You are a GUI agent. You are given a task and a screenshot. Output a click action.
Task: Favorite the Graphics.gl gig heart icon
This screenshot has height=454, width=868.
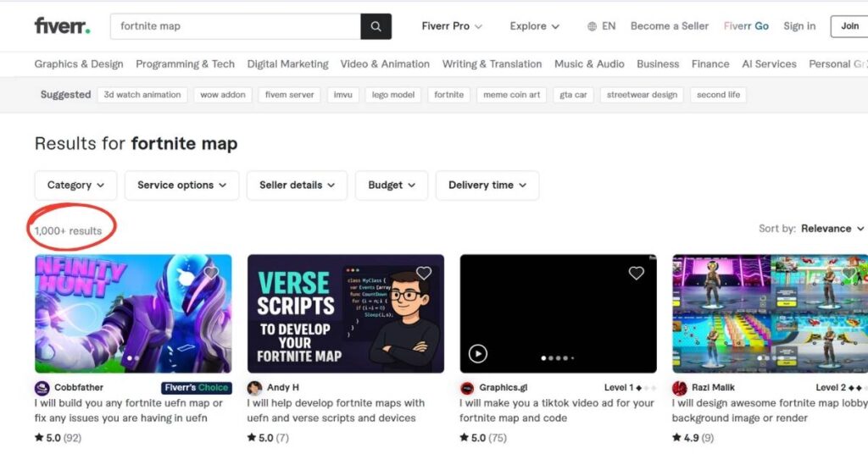(x=636, y=273)
